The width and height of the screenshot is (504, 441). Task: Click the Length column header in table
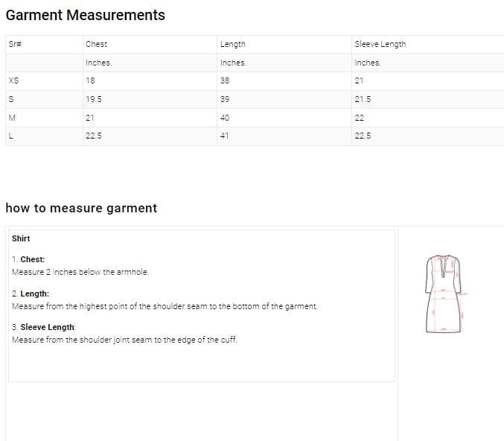[x=232, y=44]
